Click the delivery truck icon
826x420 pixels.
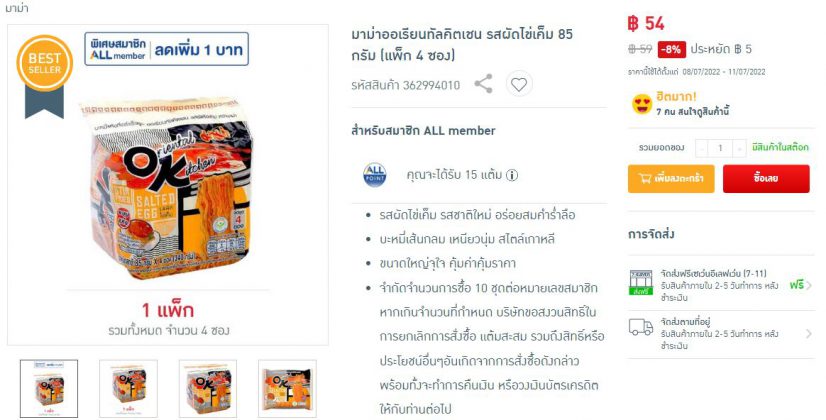click(641, 327)
